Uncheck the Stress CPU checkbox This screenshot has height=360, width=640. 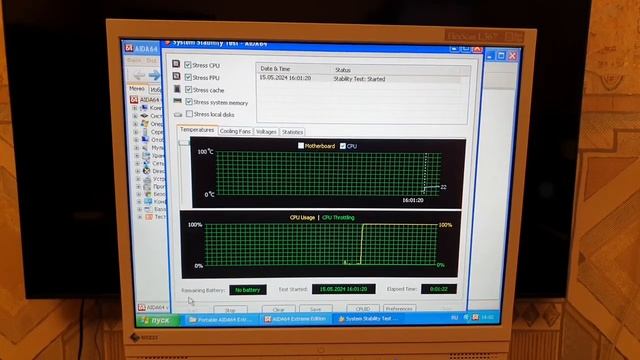pyautogui.click(x=188, y=64)
